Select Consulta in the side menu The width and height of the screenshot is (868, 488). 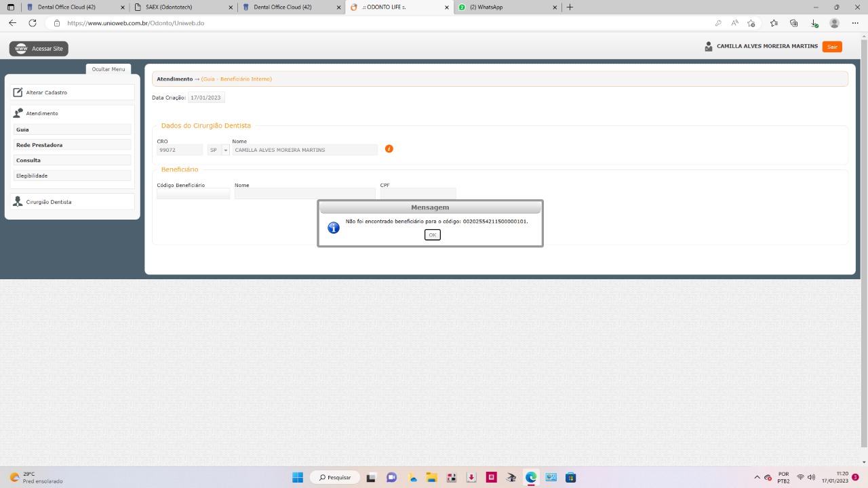coord(73,161)
